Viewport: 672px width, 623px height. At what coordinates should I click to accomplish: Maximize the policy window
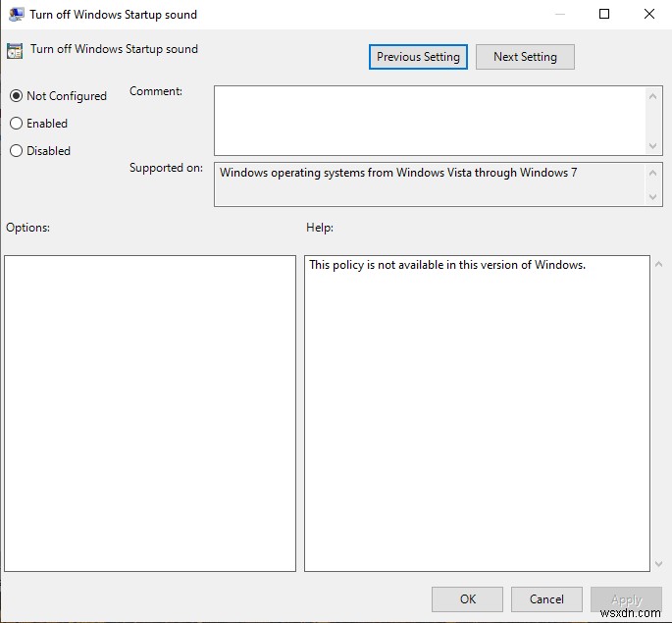pos(604,14)
